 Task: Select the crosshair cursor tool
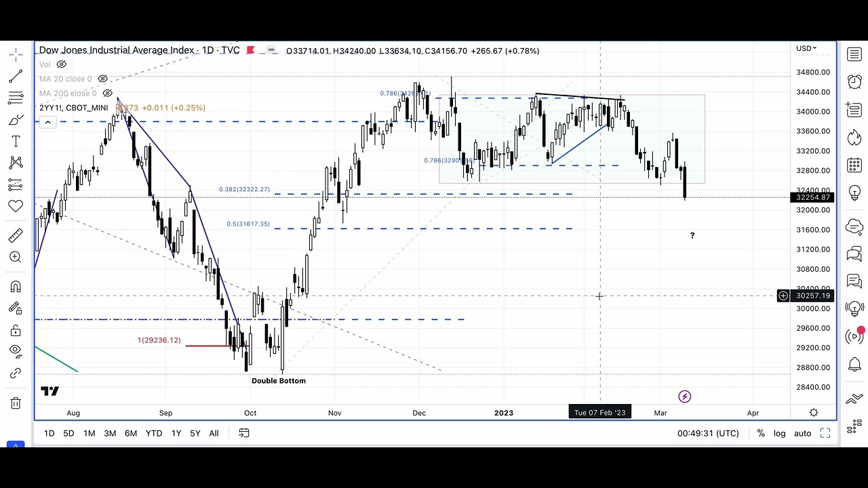pos(16,55)
